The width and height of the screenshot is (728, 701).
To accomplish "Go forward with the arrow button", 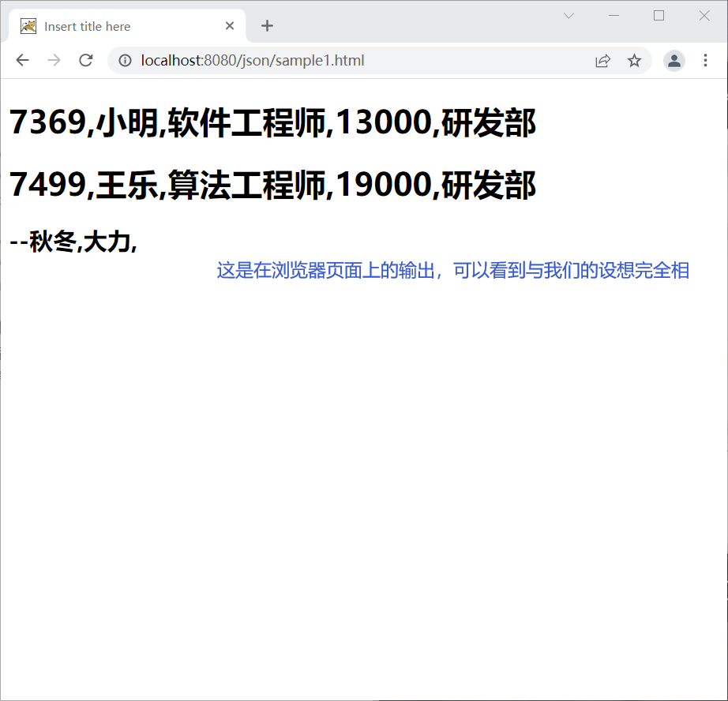I will point(54,60).
